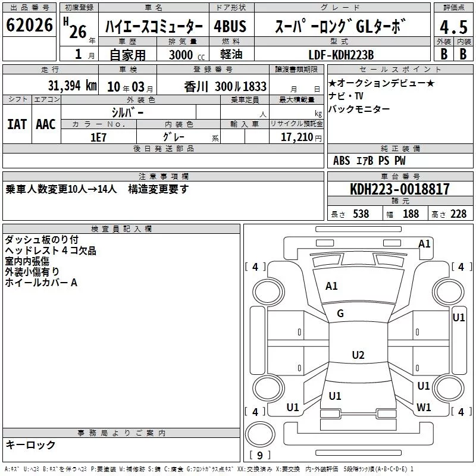
Task: Click the sales point ナビ・TV
Action: coord(346,96)
